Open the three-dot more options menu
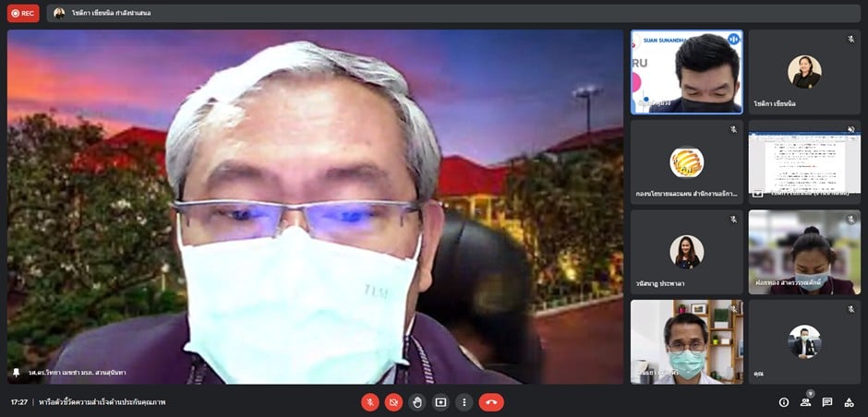This screenshot has width=868, height=417. 464,402
